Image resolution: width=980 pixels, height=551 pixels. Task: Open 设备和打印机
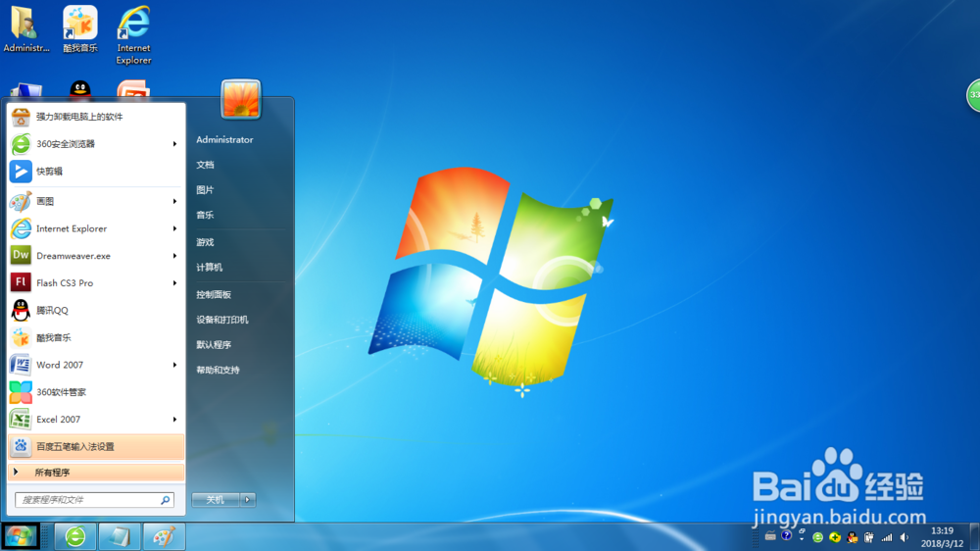point(222,320)
